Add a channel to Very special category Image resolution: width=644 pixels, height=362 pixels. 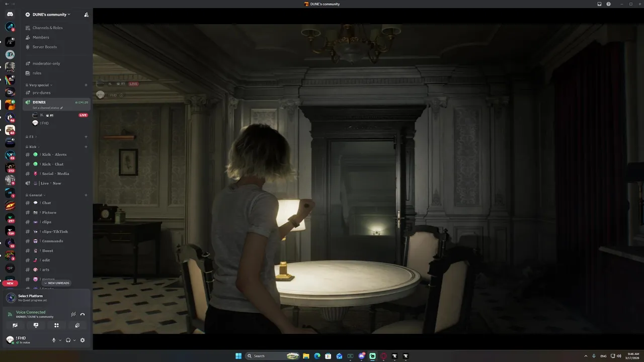tap(86, 85)
